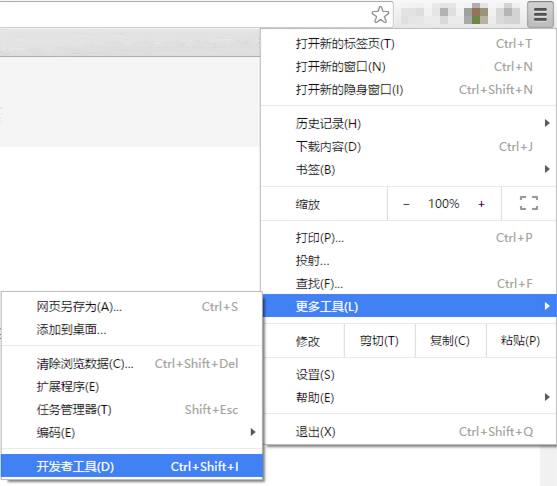Click the 缩放 label
The image size is (557, 486).
point(308,204)
